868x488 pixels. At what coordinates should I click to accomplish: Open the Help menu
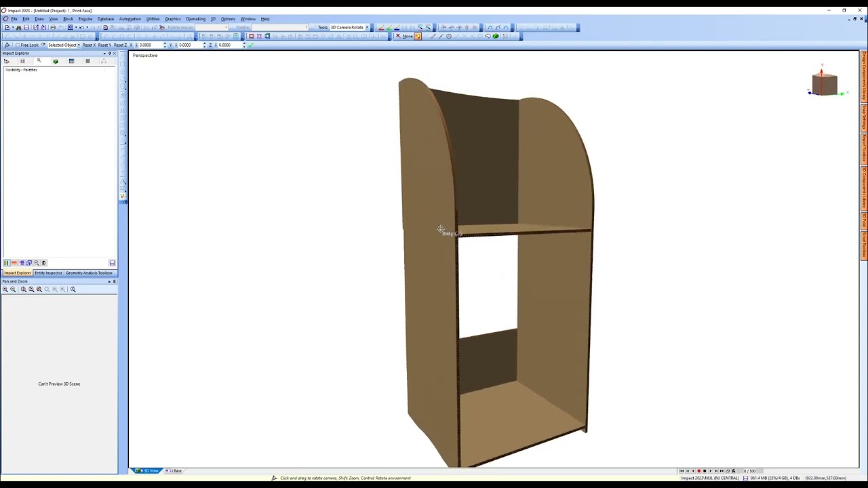point(265,19)
